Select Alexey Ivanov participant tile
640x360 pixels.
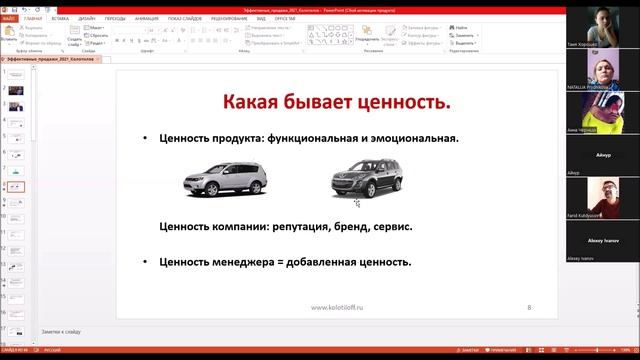(603, 241)
